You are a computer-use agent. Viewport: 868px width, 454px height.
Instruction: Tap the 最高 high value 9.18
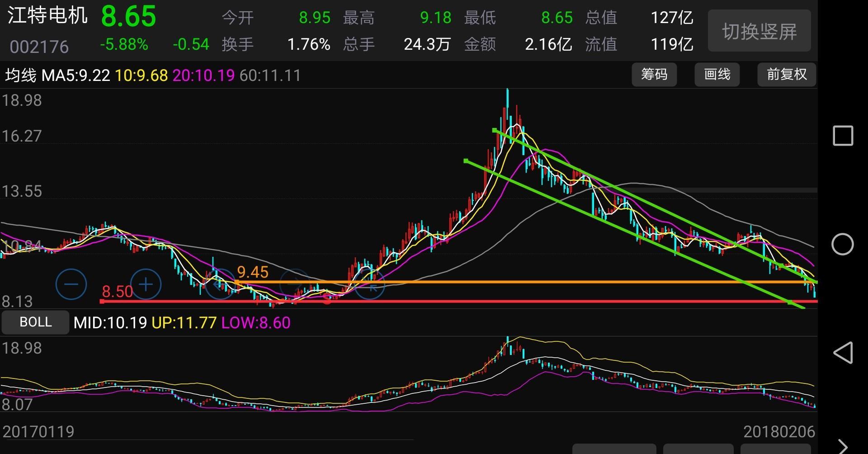coord(435,18)
